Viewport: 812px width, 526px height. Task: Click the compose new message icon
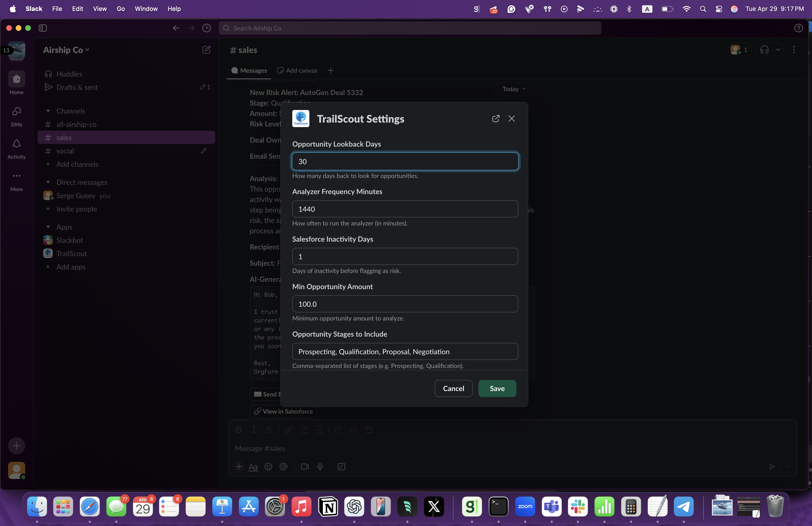pos(206,50)
